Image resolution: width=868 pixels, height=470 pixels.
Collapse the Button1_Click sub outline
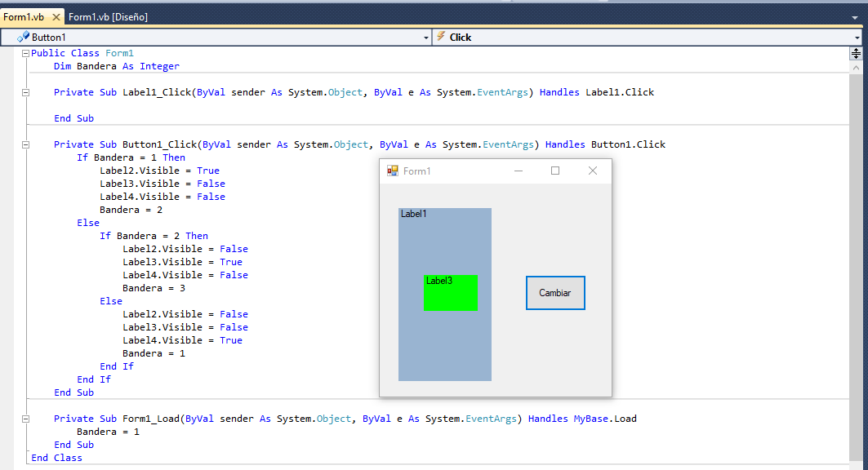click(25, 144)
